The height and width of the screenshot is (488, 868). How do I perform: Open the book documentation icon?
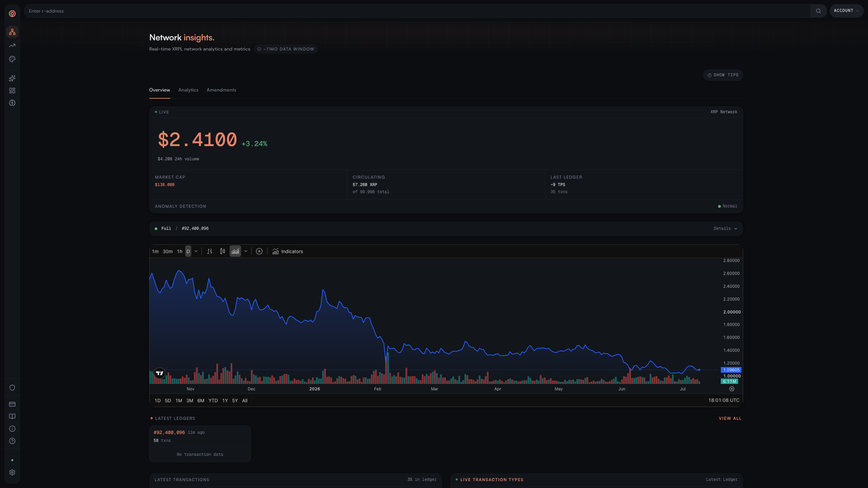point(12,417)
